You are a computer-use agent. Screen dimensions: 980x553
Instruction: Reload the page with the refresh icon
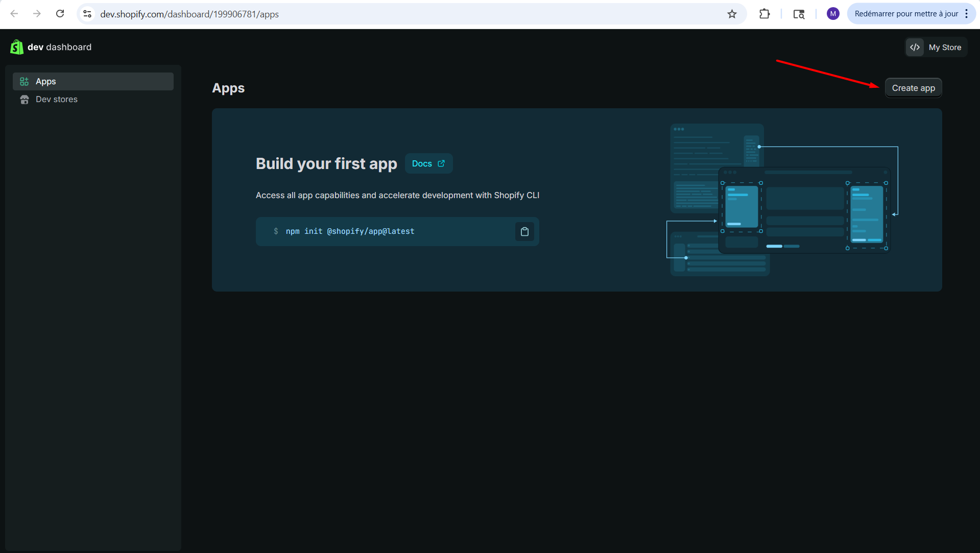pos(60,14)
